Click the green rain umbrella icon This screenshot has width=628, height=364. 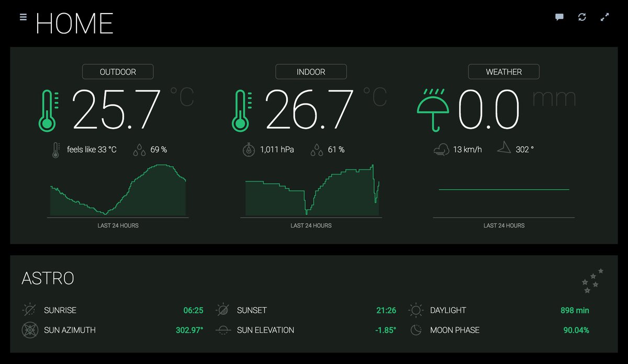(x=433, y=110)
